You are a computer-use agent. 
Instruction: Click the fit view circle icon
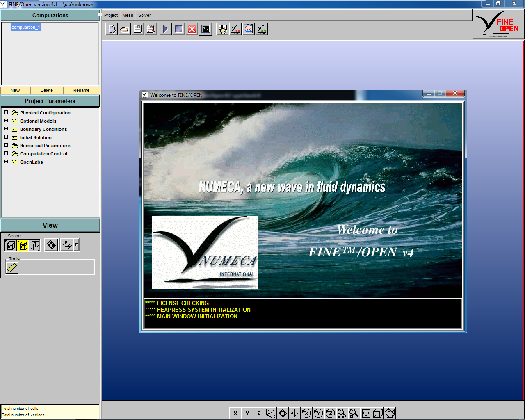point(366,413)
